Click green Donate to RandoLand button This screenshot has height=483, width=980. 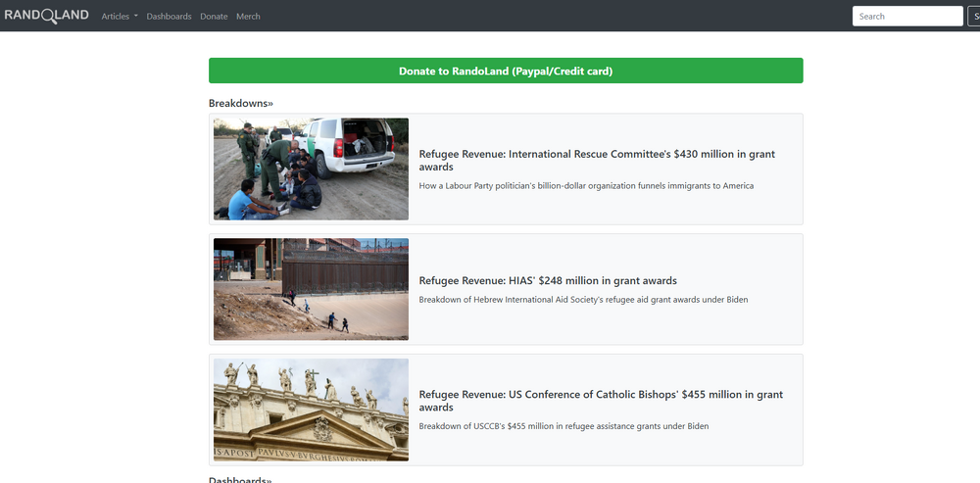506,71
